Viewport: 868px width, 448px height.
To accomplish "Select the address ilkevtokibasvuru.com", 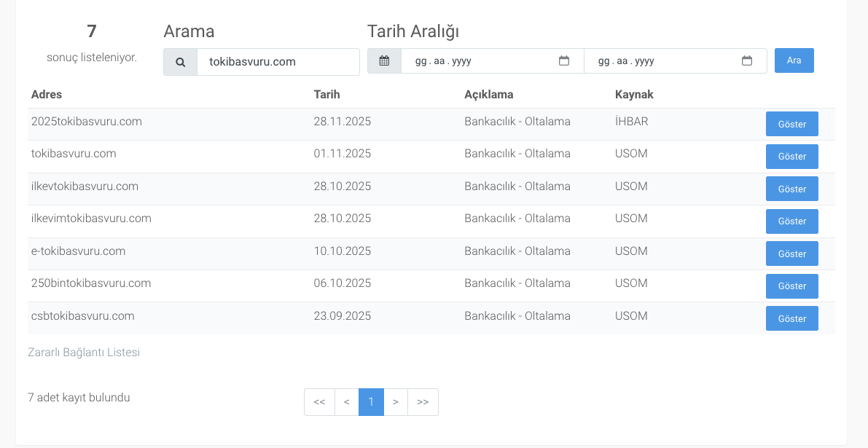I will point(85,186).
